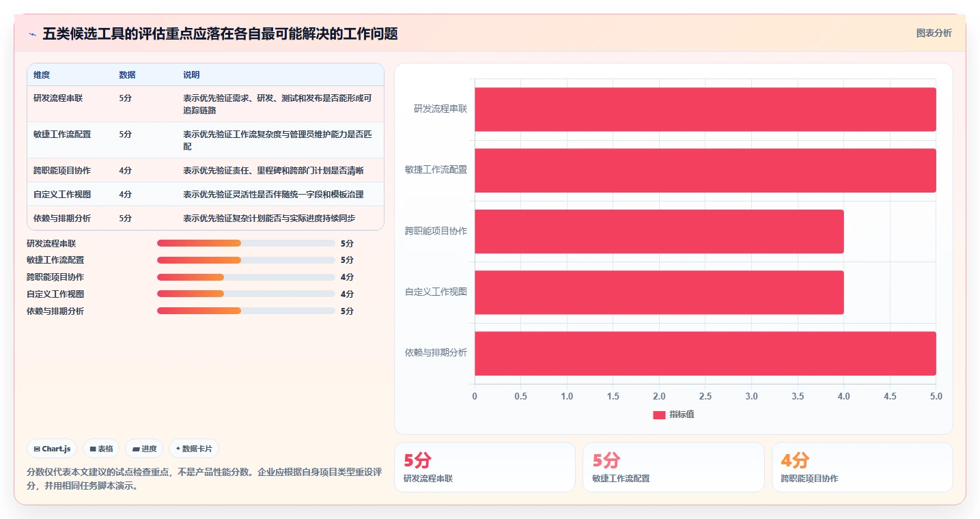
Task: Click the 依赖与排期分析 progress bar
Action: pyautogui.click(x=246, y=311)
